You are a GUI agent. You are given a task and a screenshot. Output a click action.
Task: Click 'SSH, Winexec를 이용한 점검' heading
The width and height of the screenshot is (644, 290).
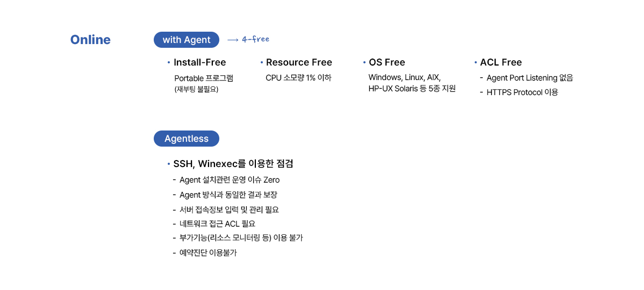tap(233, 164)
